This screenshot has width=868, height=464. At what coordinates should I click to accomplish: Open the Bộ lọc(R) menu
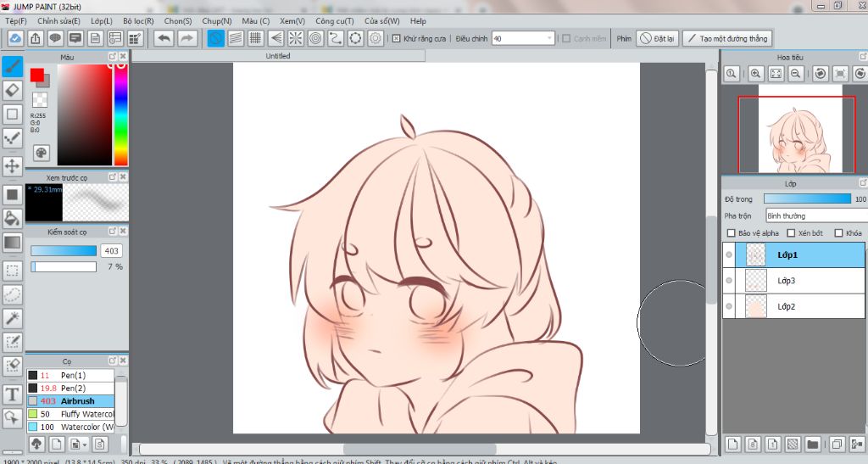pyautogui.click(x=138, y=21)
